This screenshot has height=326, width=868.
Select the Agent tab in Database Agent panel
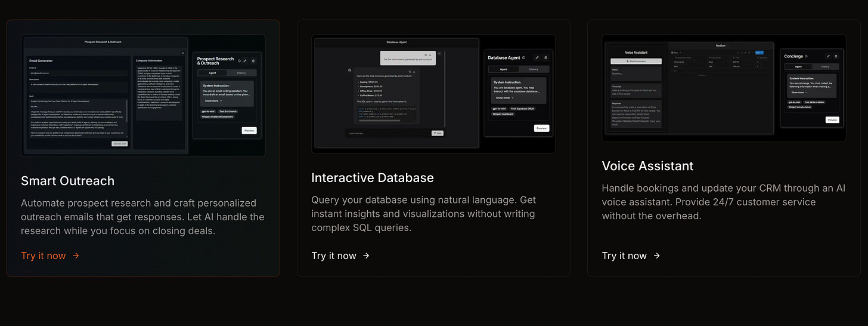click(x=504, y=69)
